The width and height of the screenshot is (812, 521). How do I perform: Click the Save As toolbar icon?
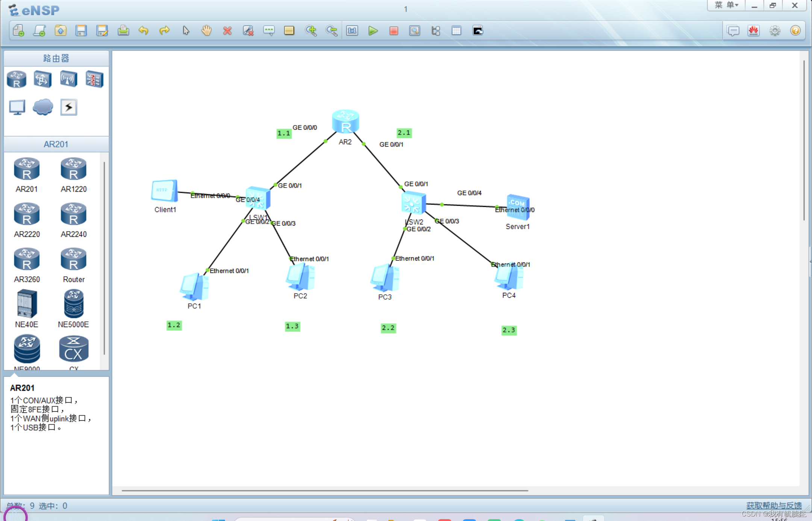[102, 30]
